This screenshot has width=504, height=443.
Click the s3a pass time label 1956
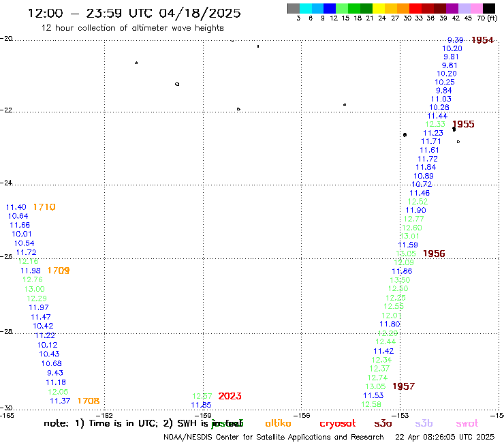coord(434,254)
